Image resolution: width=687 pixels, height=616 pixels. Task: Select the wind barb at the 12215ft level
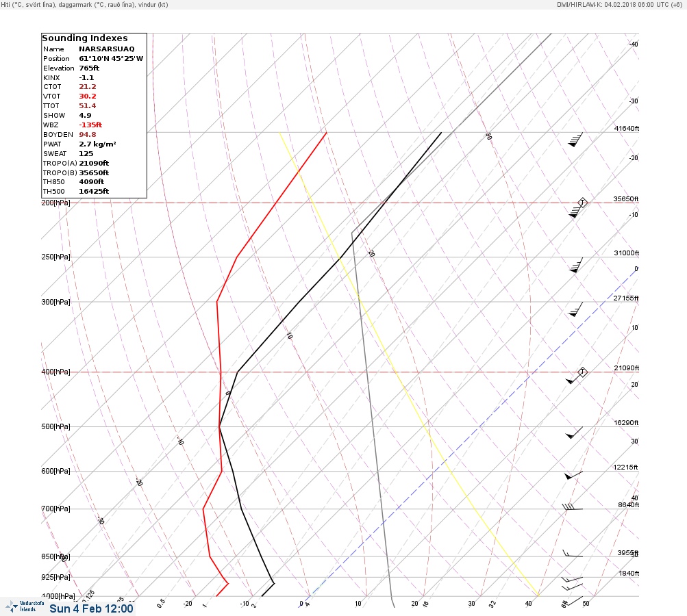[573, 475]
